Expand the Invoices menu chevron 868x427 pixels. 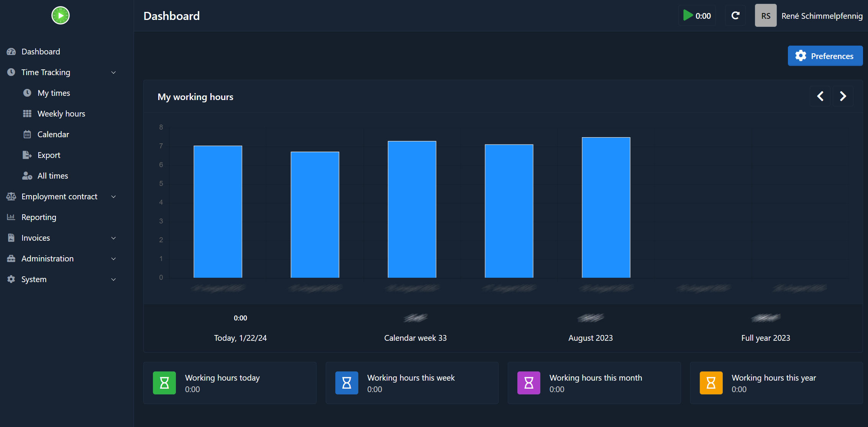coord(113,238)
